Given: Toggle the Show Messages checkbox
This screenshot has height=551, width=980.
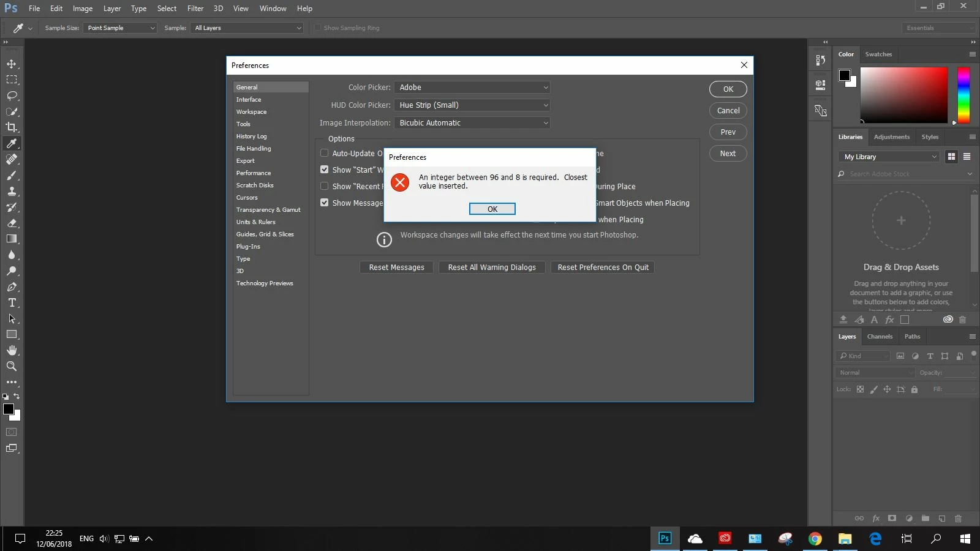Looking at the screenshot, I should [x=325, y=203].
